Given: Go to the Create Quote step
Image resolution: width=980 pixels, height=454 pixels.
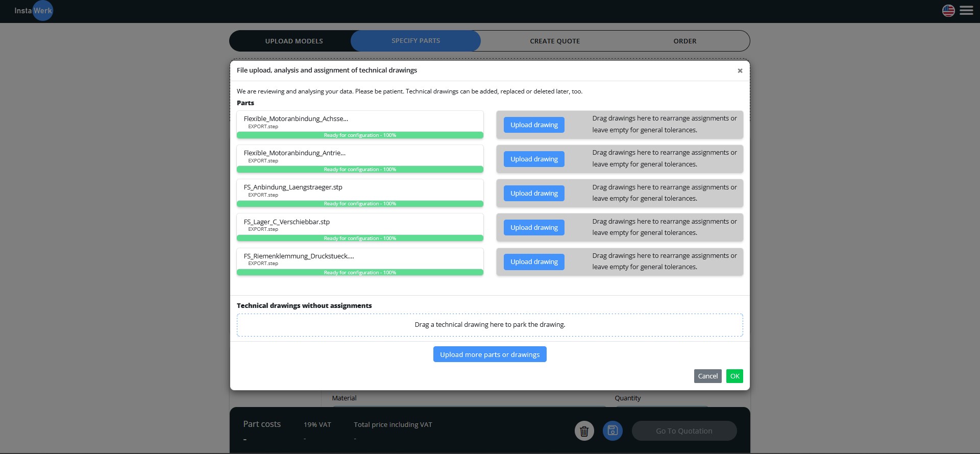Looking at the screenshot, I should (x=555, y=41).
